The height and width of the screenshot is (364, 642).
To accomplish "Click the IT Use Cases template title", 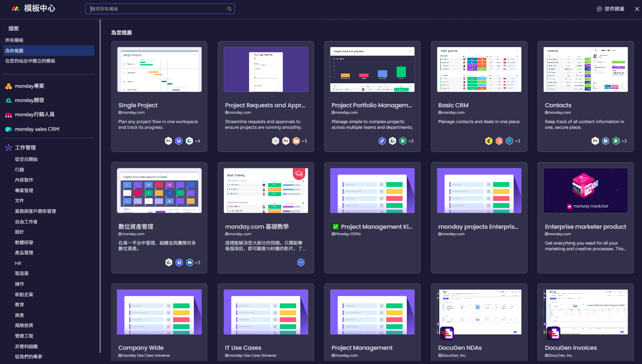I will (243, 348).
